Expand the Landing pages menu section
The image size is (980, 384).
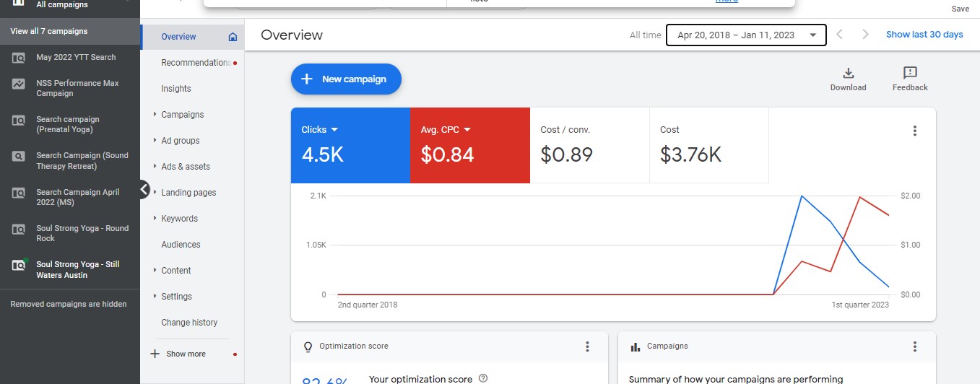pyautogui.click(x=155, y=192)
